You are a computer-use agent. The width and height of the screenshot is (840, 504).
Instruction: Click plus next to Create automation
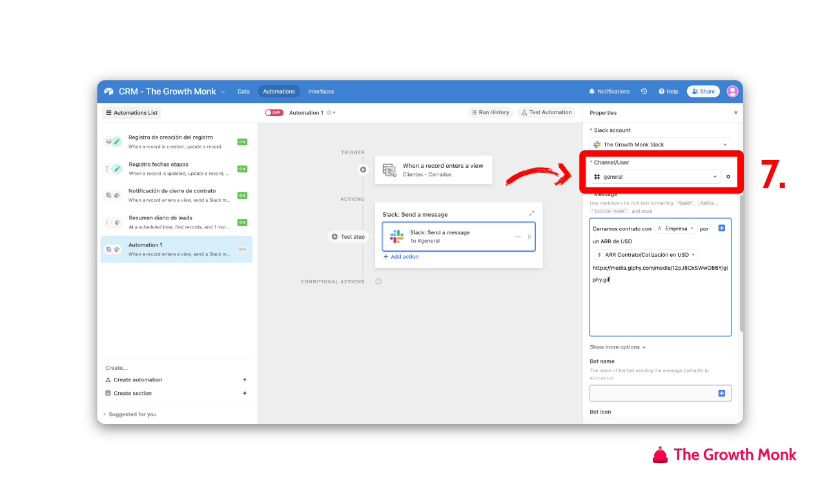245,380
